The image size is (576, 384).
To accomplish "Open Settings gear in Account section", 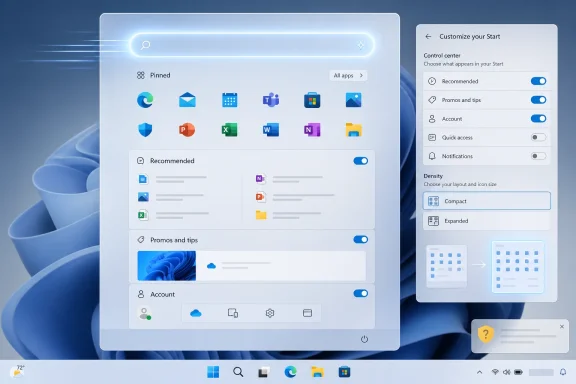I will coord(270,313).
